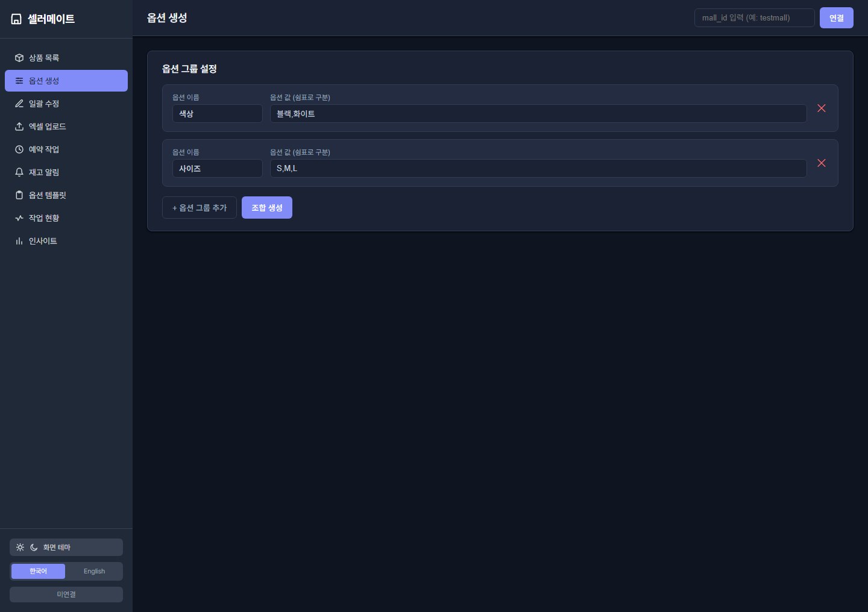
Task: Click the moon icon in theme switcher
Action: pyautogui.click(x=34, y=548)
